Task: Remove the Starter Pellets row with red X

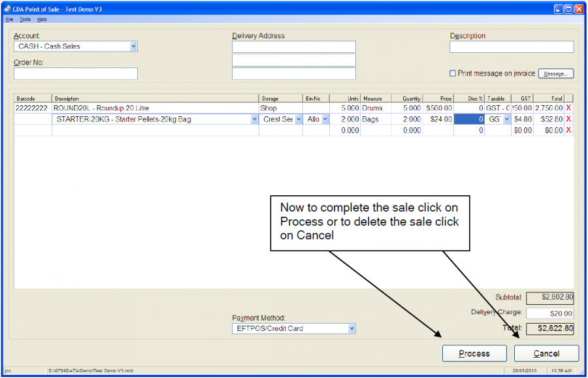Action: click(568, 119)
